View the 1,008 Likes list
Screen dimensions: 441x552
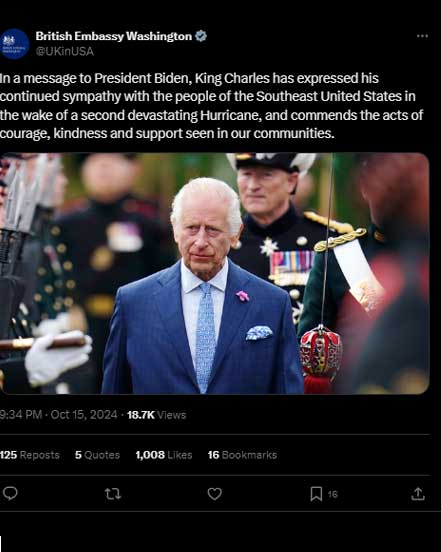(164, 455)
